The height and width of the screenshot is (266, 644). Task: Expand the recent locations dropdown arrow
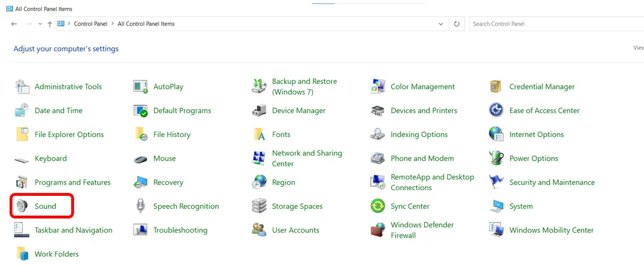pyautogui.click(x=40, y=24)
